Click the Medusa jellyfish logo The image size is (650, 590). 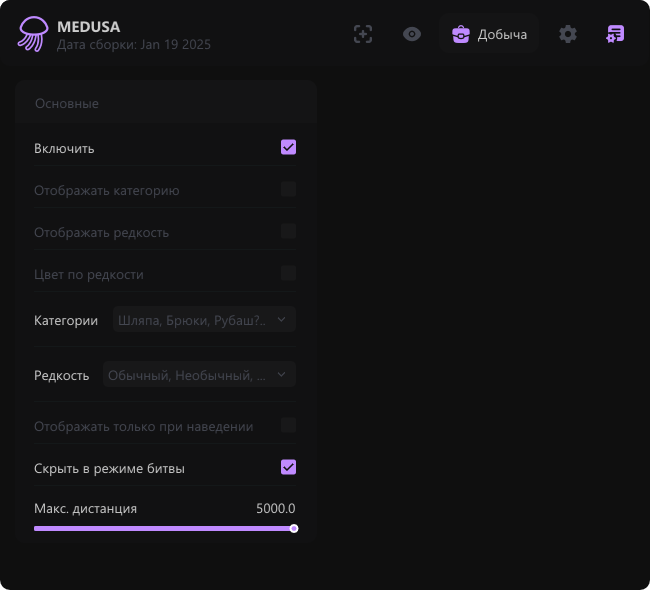pos(33,34)
